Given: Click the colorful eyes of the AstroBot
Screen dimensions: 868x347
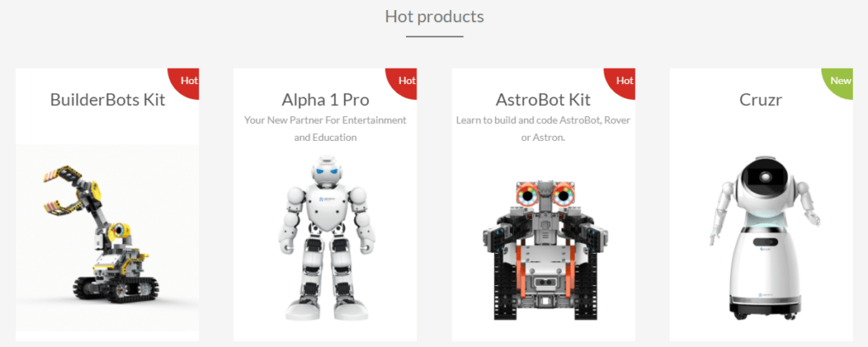Looking at the screenshot, I should (x=543, y=194).
